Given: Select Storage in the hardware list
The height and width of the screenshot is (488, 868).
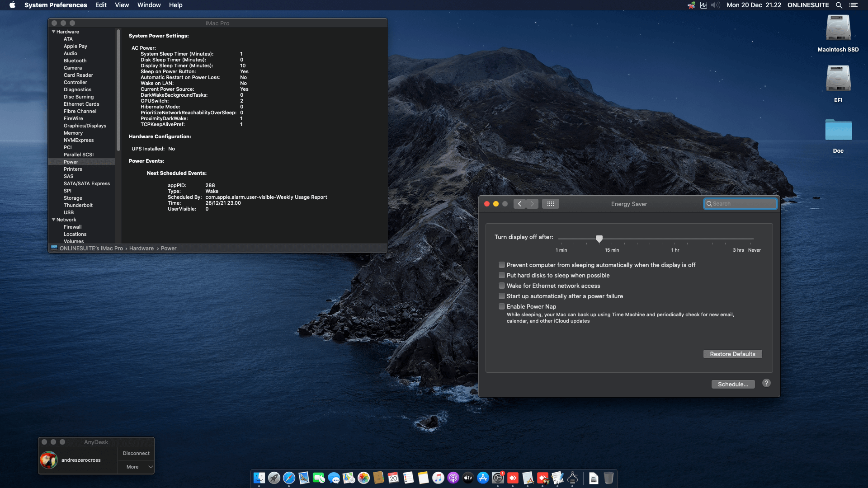Looking at the screenshot, I should coord(73,198).
